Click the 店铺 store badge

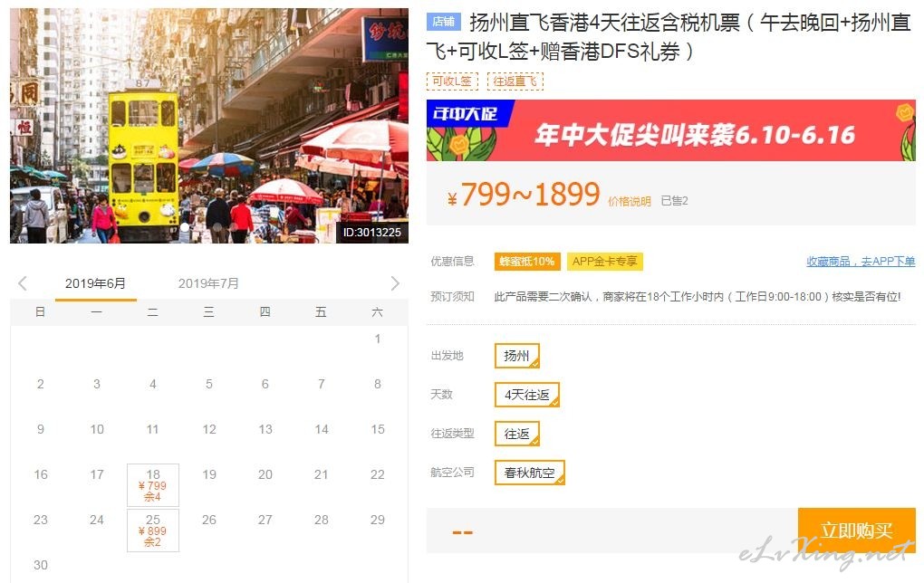(x=443, y=22)
